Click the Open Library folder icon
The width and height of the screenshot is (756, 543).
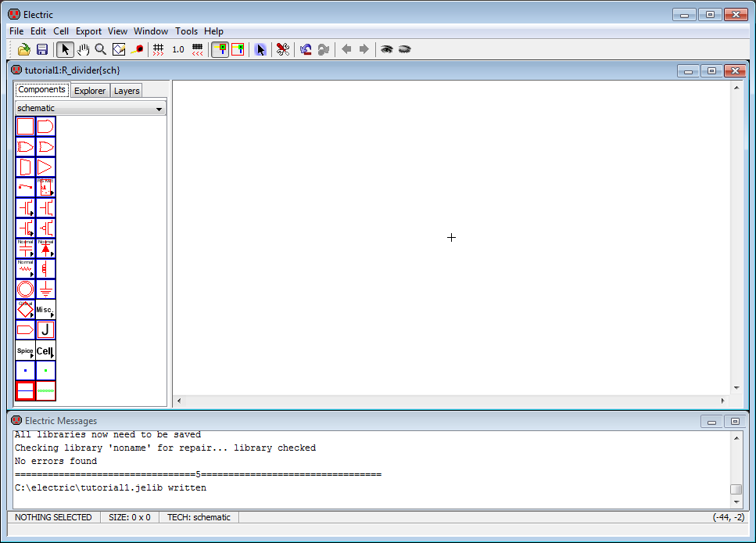24,49
